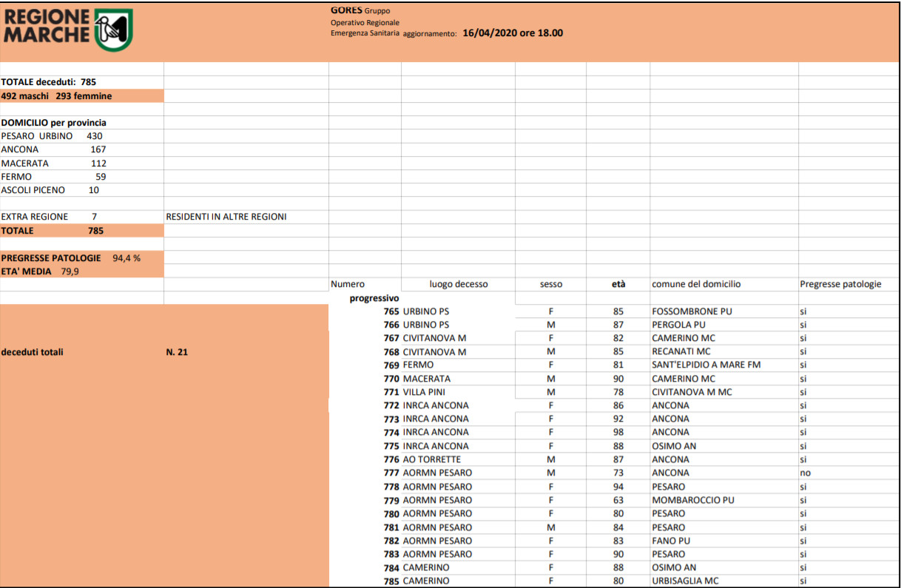Click the 'no' pregresse patologie value
Image resolution: width=901 pixels, height=588 pixels.
(806, 473)
